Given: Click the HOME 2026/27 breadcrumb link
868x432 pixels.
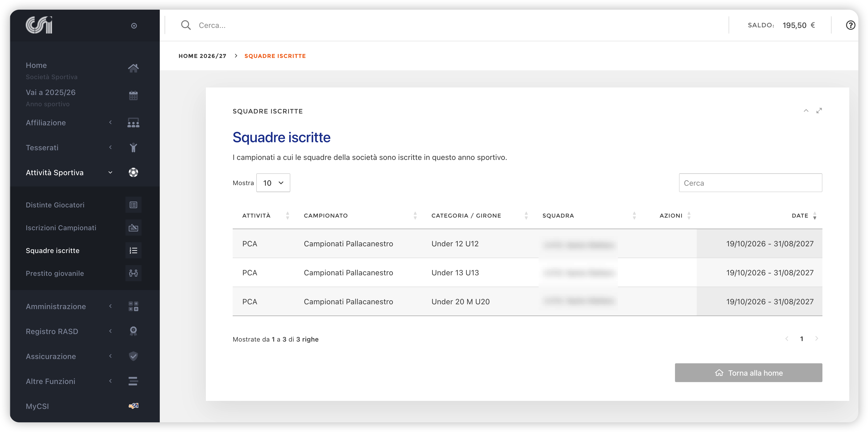Looking at the screenshot, I should 202,56.
